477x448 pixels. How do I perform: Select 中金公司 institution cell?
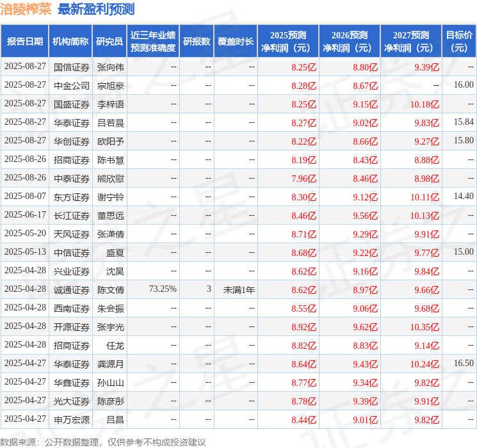coord(72,86)
